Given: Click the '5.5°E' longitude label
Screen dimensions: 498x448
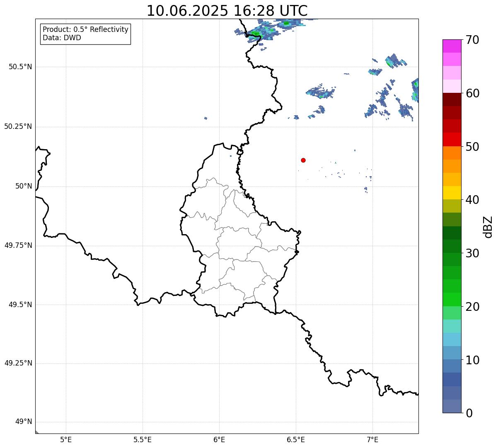Looking at the screenshot, I should coord(143,439).
